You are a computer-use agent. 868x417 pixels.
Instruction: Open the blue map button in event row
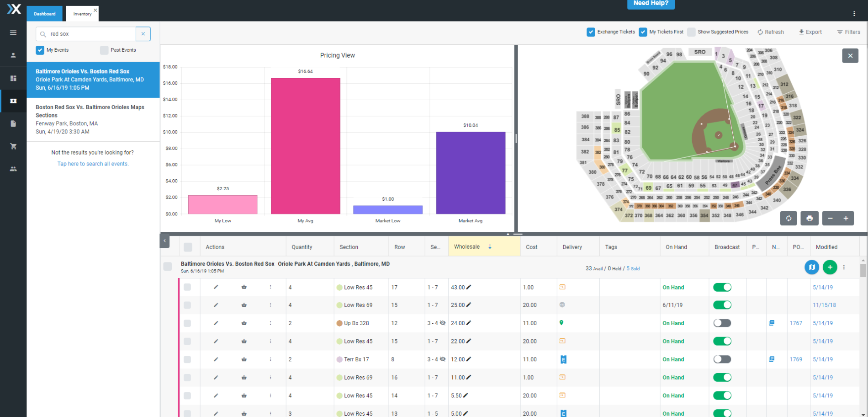pos(811,267)
